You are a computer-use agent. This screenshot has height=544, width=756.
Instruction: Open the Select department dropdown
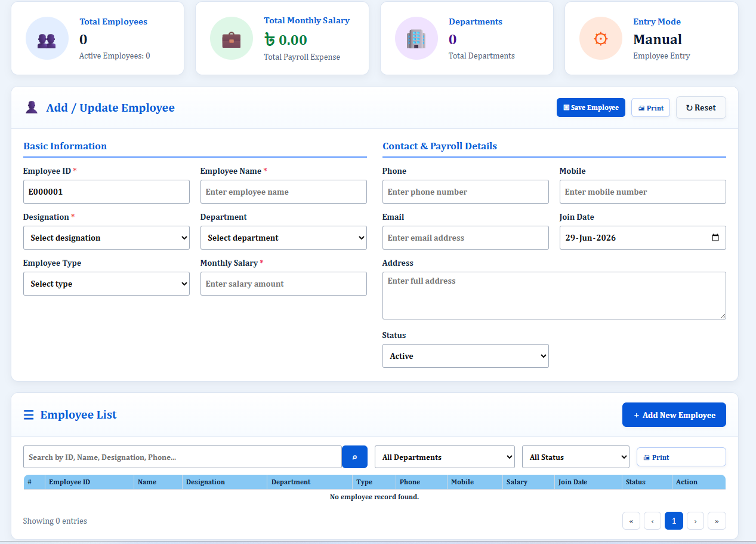[x=283, y=238]
